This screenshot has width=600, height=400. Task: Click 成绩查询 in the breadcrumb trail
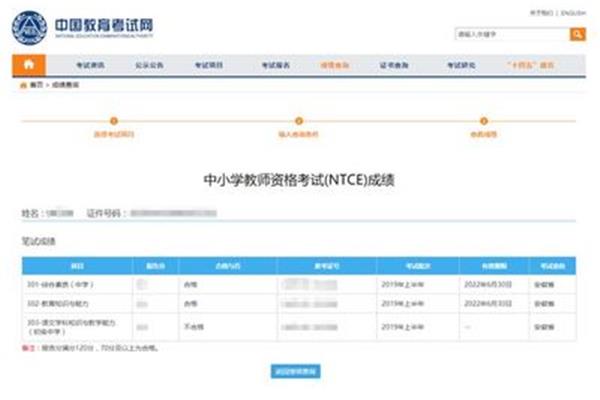tap(65, 85)
